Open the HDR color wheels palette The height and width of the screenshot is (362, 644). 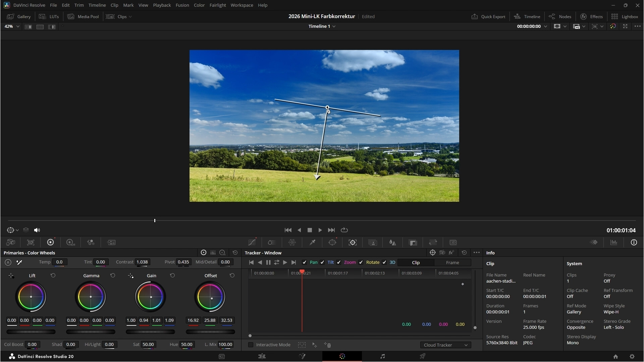pyautogui.click(x=70, y=242)
